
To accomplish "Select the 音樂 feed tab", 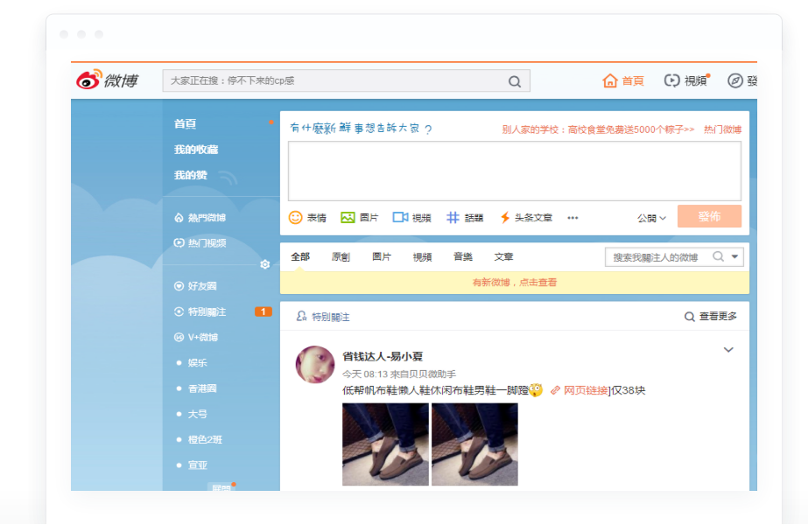I will pos(463,256).
